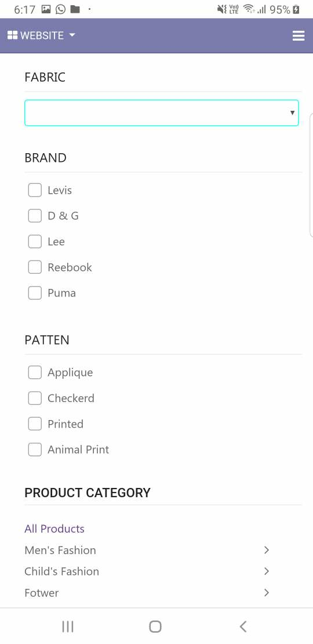Tick the Animal Print pattern checkbox

(35, 449)
